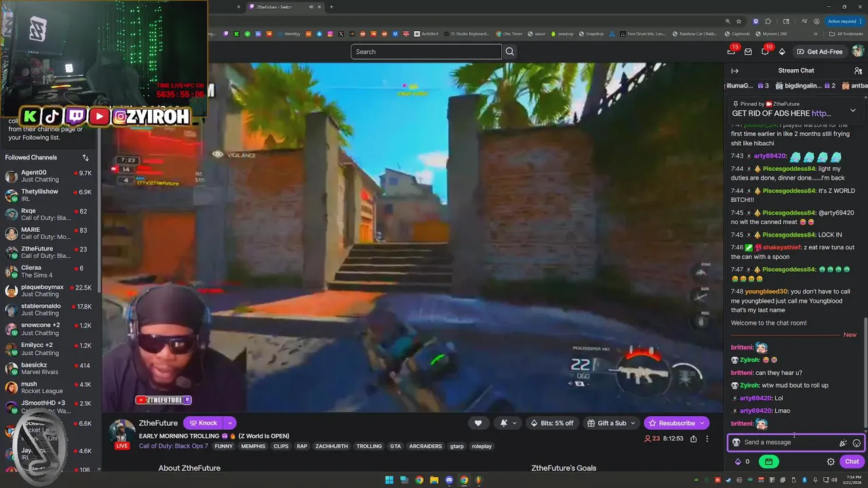Click the bigdingalin gift leaderboard entry
868x488 pixels.
coord(806,85)
